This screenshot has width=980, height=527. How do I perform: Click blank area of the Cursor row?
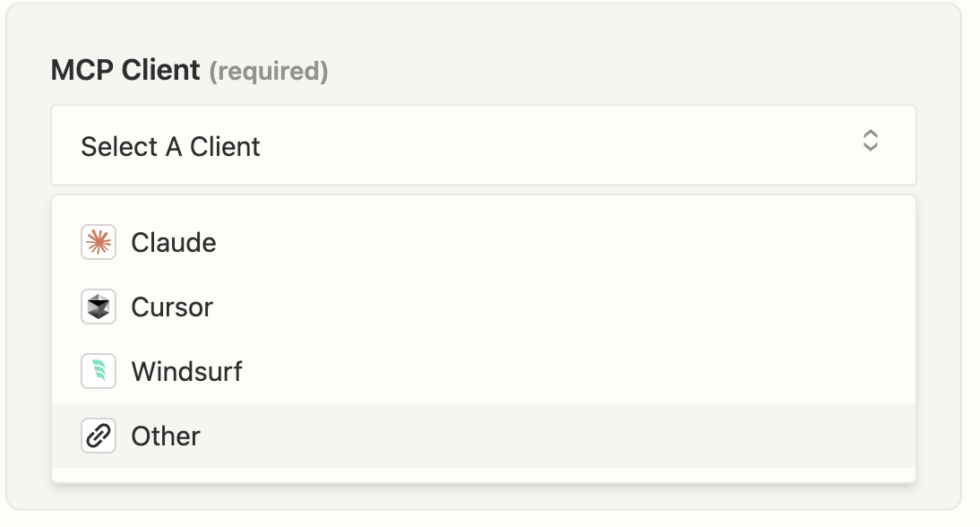563,307
